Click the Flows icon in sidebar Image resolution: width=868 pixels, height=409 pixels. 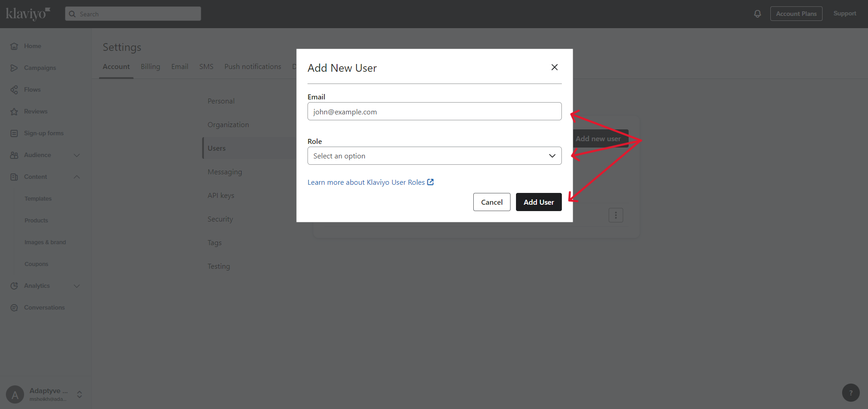[14, 90]
